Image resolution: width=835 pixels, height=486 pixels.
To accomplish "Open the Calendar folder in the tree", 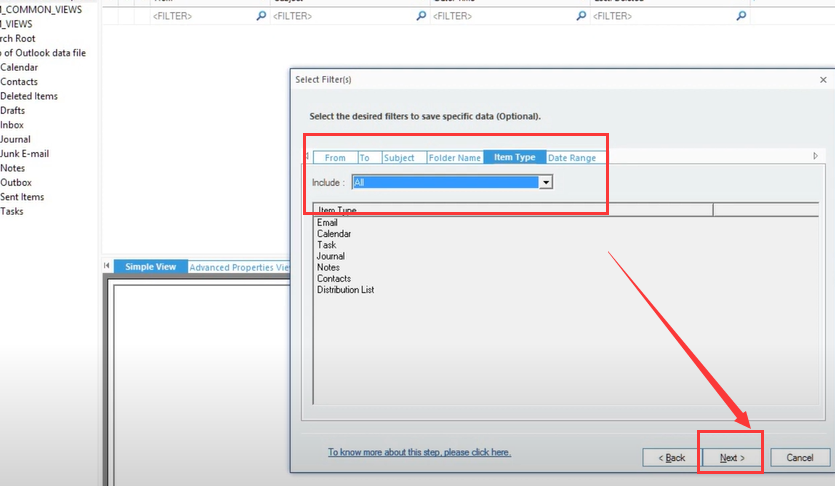I will (19, 67).
